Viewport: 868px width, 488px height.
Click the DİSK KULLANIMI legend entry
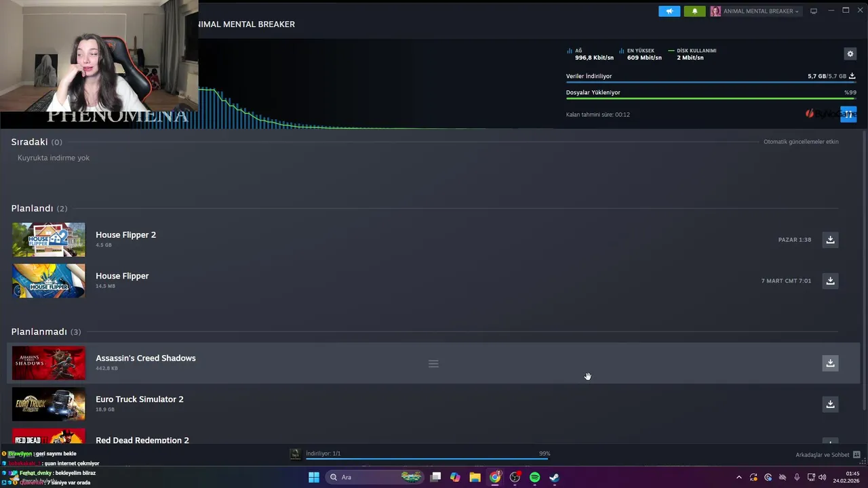click(692, 51)
